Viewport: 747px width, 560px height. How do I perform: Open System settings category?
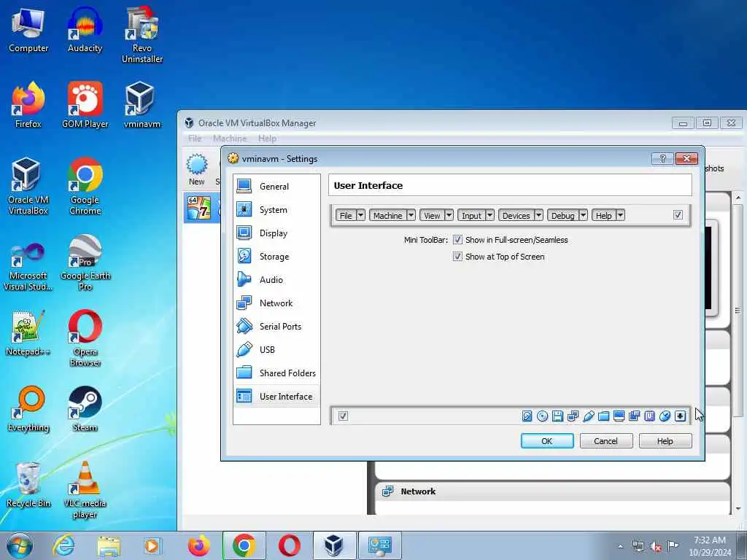276,209
